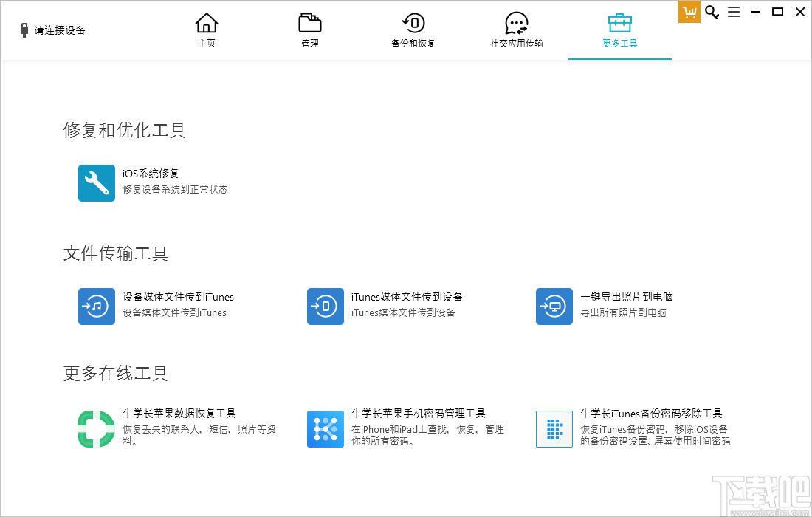Click the device plug icon beside 请连接设备

[24, 30]
